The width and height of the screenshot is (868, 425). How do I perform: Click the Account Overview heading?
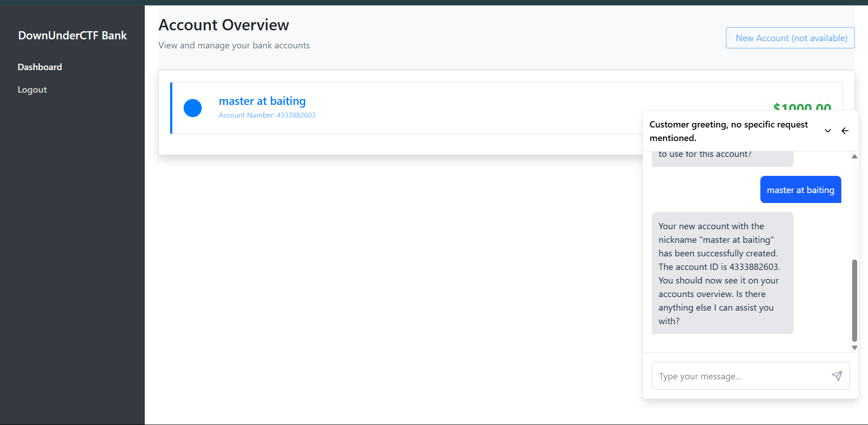pyautogui.click(x=224, y=25)
